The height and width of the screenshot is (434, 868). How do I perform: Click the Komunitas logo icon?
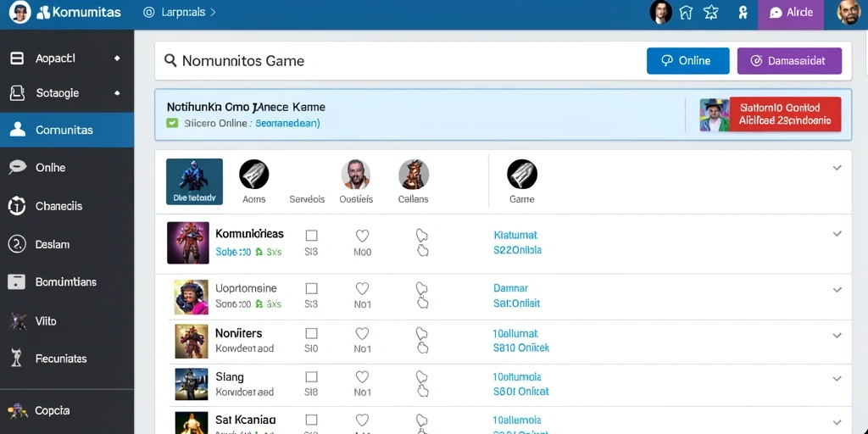click(x=43, y=12)
